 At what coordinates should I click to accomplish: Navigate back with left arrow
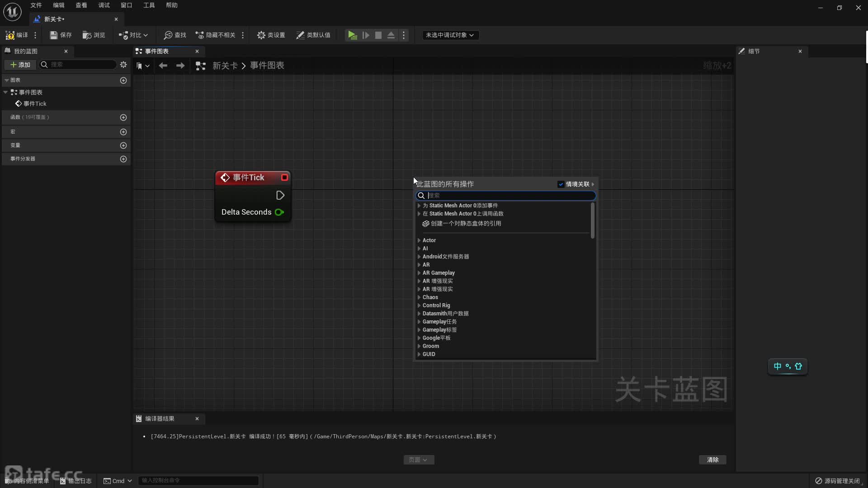point(163,66)
